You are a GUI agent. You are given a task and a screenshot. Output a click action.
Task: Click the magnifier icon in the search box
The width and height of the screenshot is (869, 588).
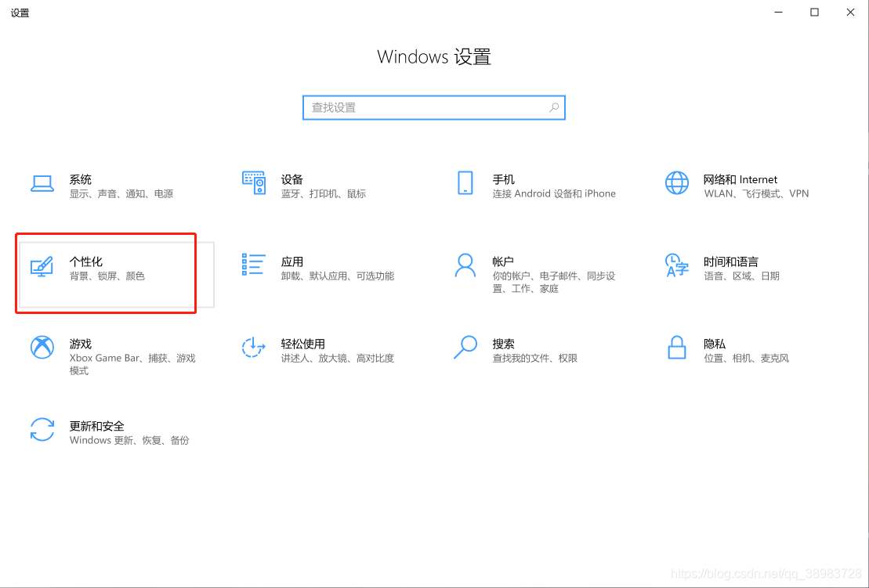click(x=554, y=107)
